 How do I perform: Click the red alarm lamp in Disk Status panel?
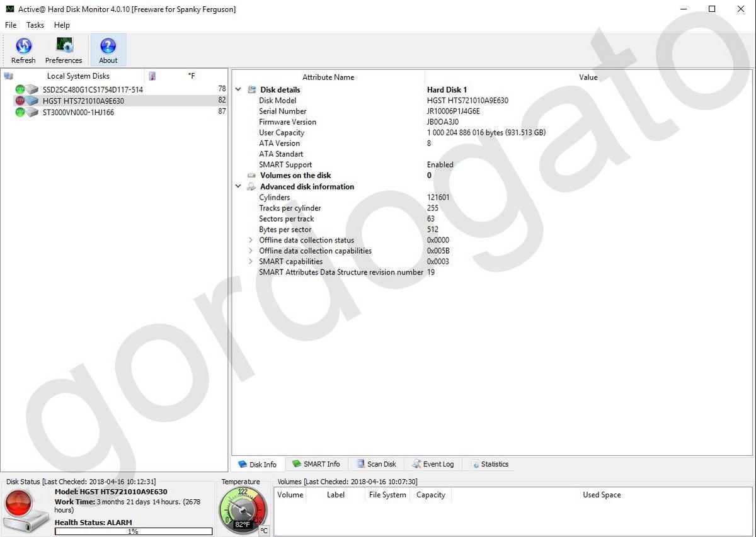point(19,504)
